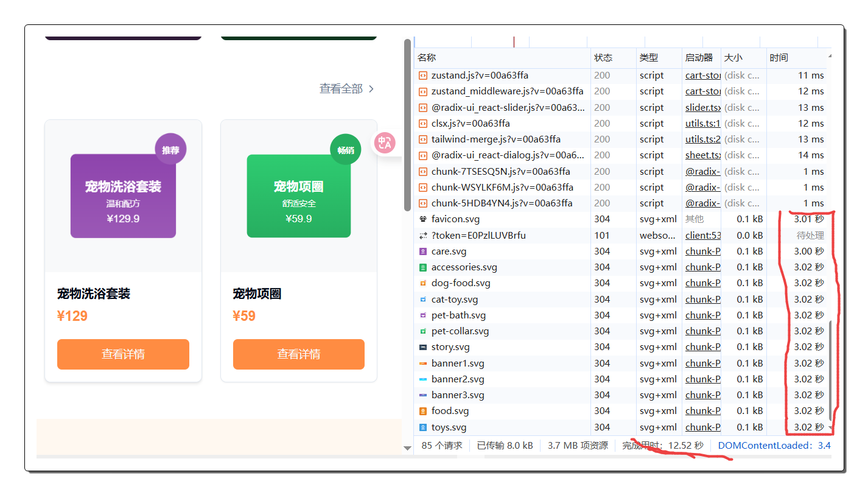
Task: Click file icon beside favicon.svg row
Action: 423,219
